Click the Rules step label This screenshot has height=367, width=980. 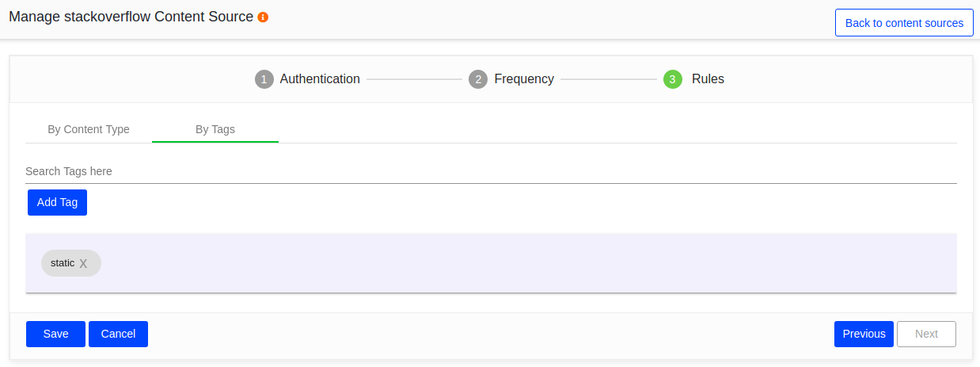[x=708, y=79]
